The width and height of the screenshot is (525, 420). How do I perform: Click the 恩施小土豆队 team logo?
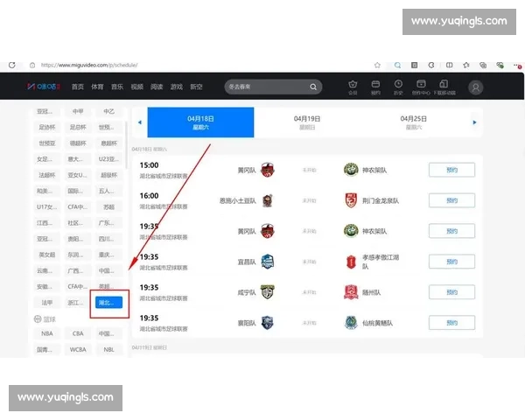pos(267,200)
